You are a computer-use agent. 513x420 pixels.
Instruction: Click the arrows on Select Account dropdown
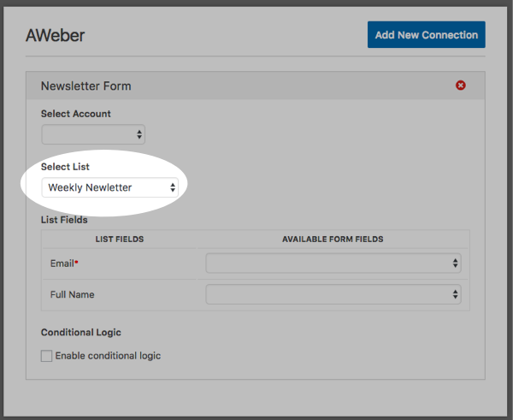(139, 134)
